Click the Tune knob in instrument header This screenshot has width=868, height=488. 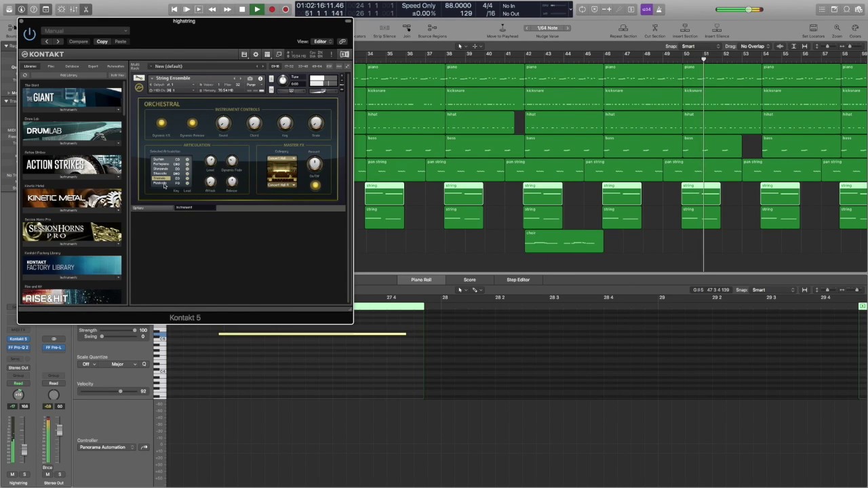point(283,80)
